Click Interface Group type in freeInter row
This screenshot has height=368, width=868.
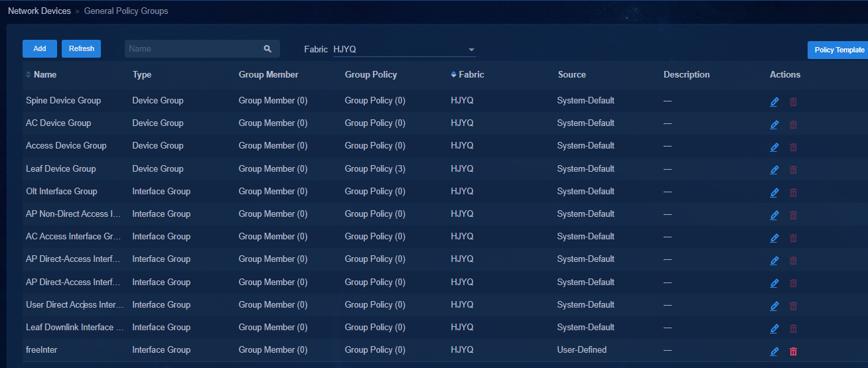coord(161,349)
